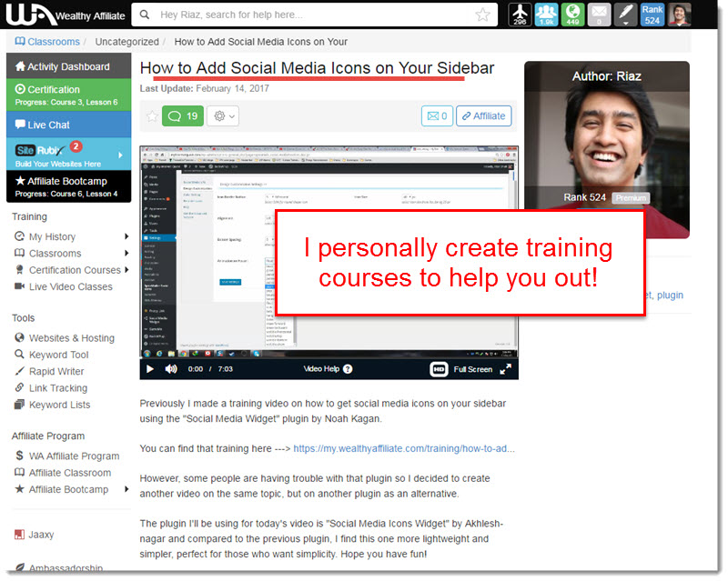Open Keyword Lists tool link
Viewport: 728px width, 581px height.
coord(59,405)
